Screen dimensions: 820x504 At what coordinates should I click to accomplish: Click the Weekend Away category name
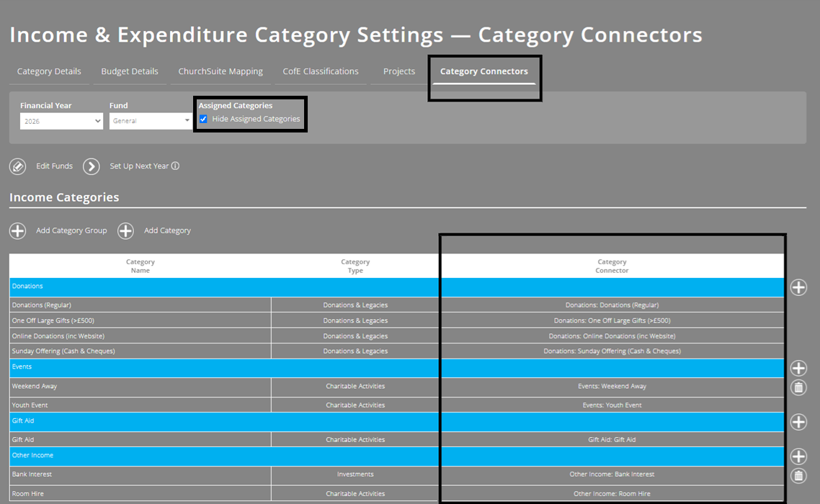35,387
